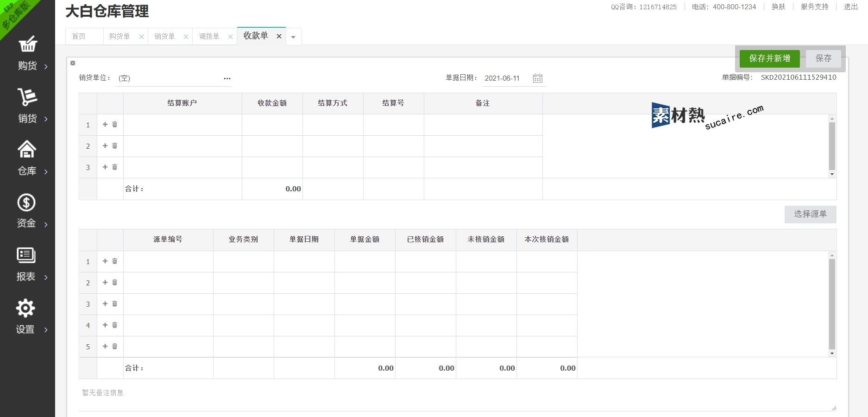Click the source table vertical scrollbar
Viewport: 868px width, 417px height.
832,304
